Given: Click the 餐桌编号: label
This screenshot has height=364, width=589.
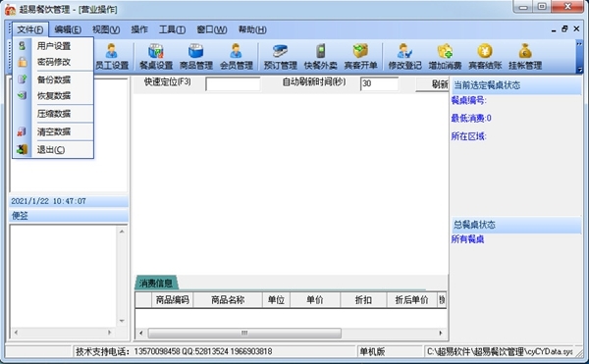Looking at the screenshot, I should [x=469, y=100].
